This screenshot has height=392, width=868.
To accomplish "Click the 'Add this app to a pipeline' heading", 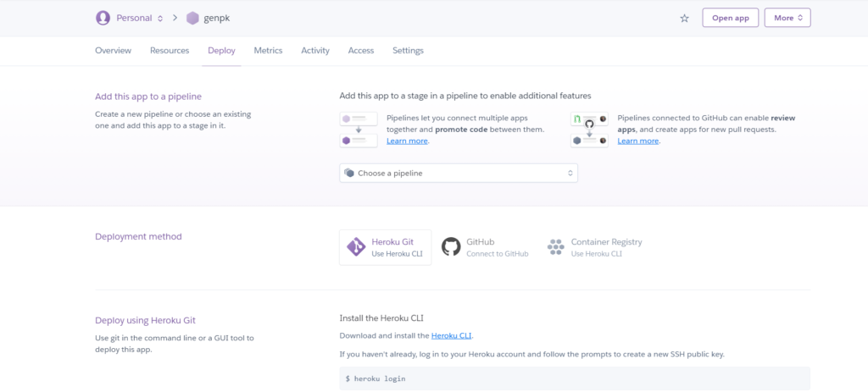I will pyautogui.click(x=148, y=97).
